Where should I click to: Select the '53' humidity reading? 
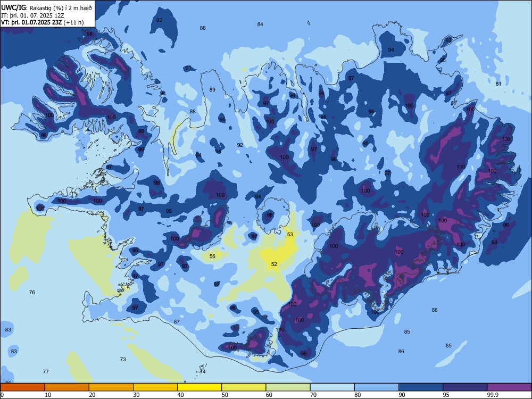click(290, 235)
